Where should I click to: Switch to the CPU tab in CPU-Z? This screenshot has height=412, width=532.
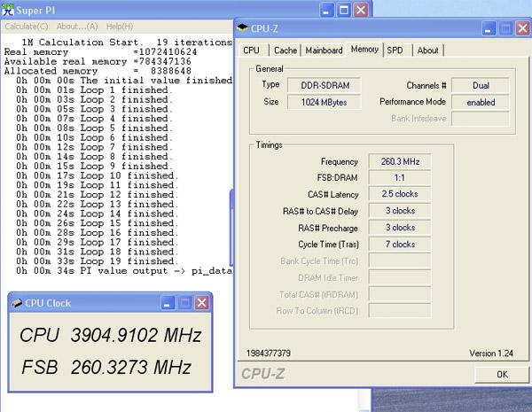click(252, 51)
